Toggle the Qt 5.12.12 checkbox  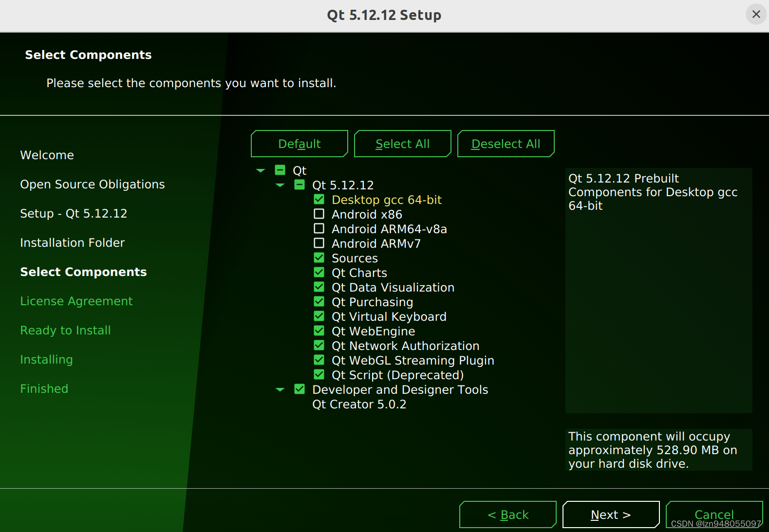(300, 184)
